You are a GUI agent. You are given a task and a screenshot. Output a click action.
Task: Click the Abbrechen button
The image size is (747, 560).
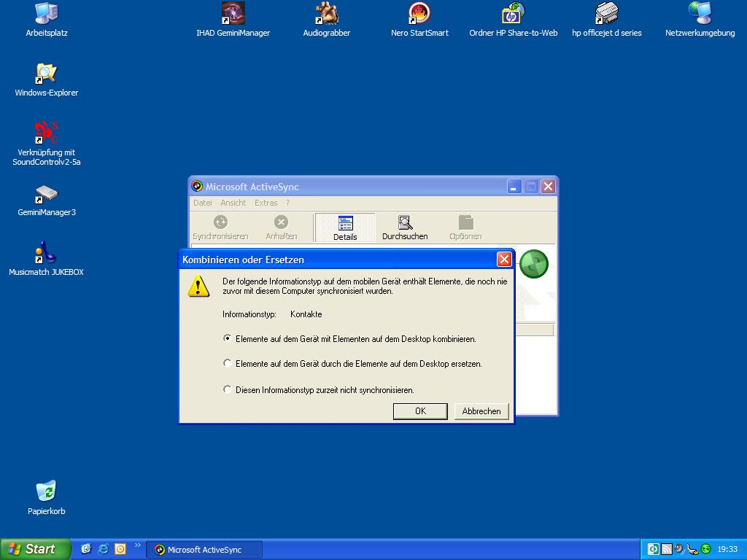click(x=481, y=411)
